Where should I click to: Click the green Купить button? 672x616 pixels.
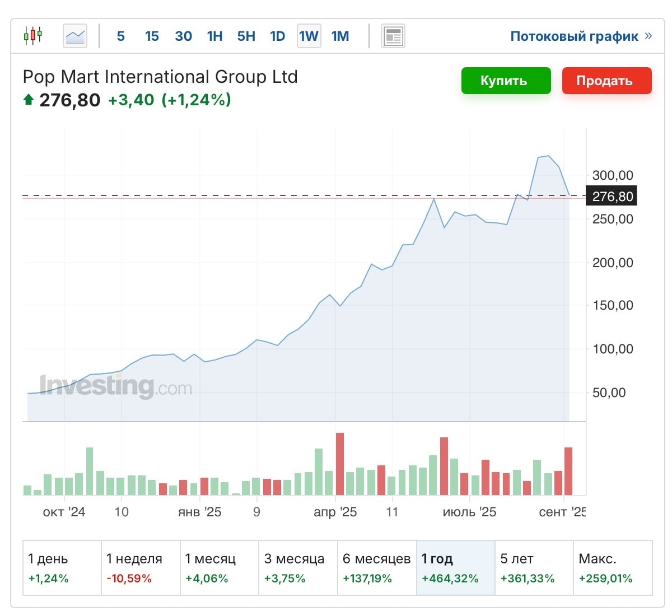pyautogui.click(x=506, y=81)
